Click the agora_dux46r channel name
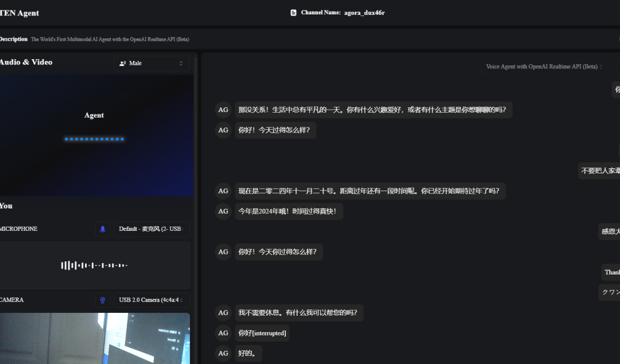 (x=364, y=13)
